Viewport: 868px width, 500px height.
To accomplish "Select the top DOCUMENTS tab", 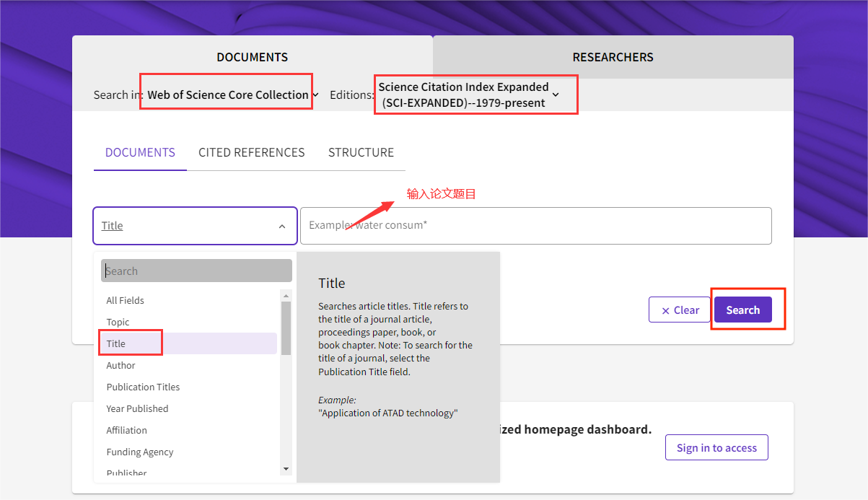I will 252,57.
